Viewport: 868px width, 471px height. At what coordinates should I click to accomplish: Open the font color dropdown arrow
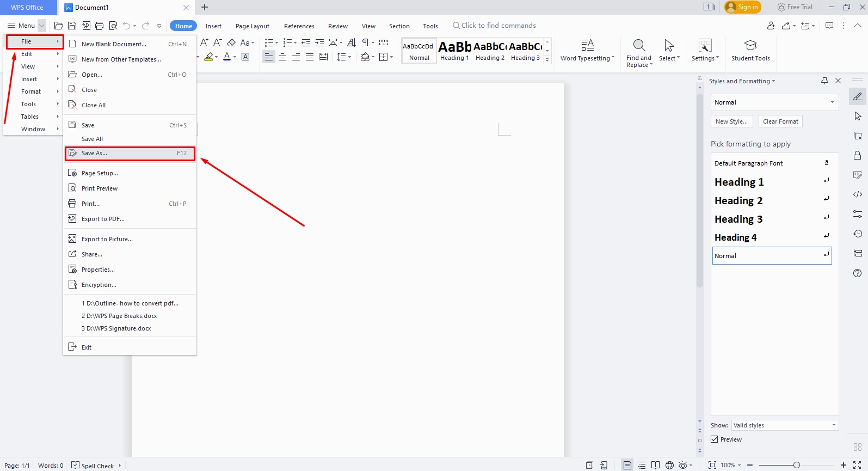pos(235,57)
